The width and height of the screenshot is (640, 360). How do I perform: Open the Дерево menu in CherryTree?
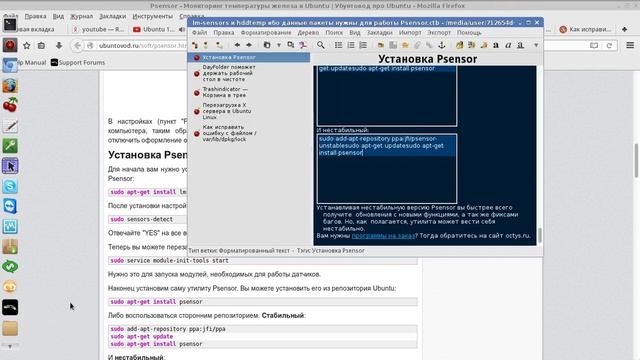[x=308, y=32]
